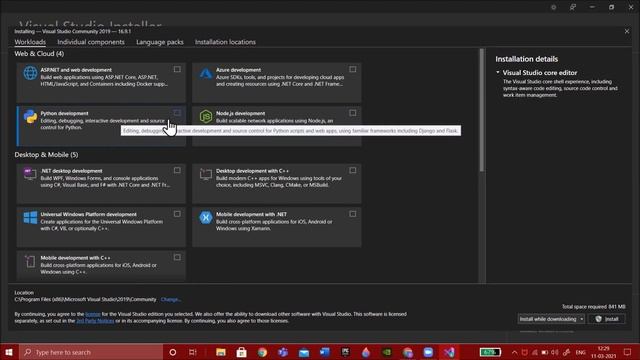Open Install while downloading dropdown
Viewport: 640px width, 360px height.
(x=551, y=319)
